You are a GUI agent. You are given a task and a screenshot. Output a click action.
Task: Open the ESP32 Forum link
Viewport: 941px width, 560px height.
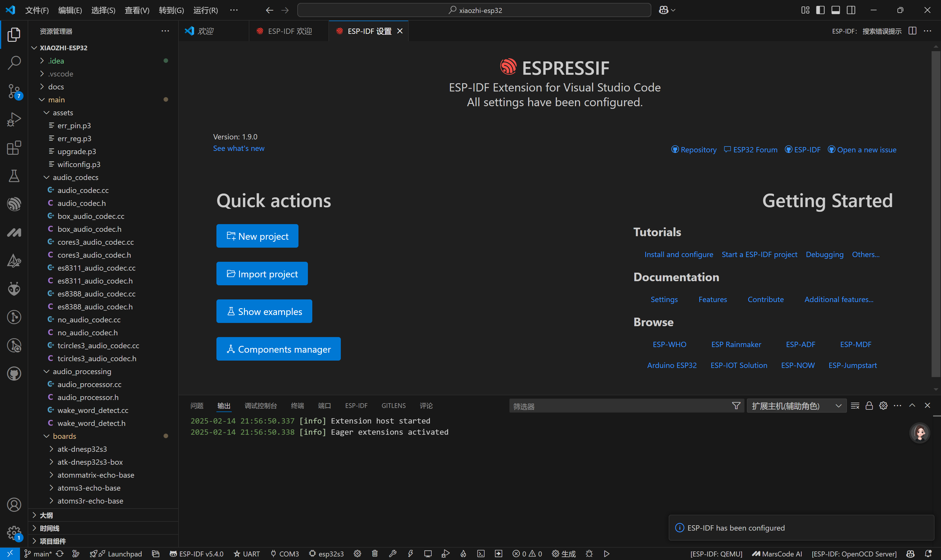(x=750, y=150)
